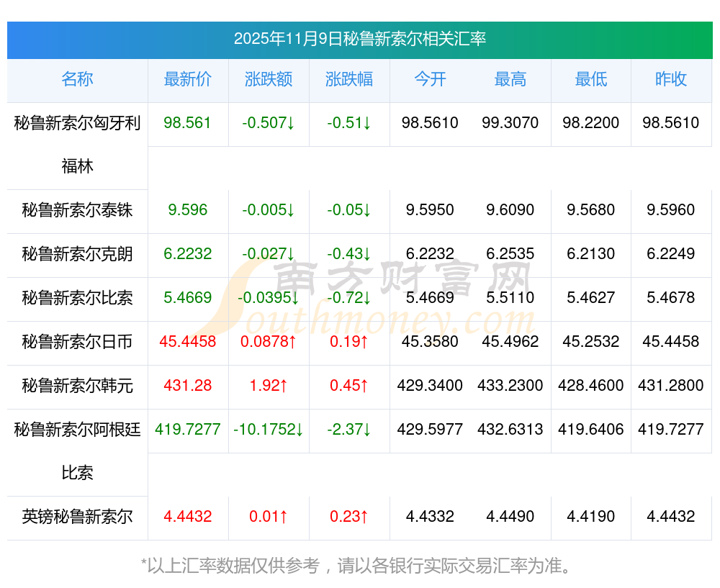
Task: Select the 最新价 column header
Action: pos(188,79)
